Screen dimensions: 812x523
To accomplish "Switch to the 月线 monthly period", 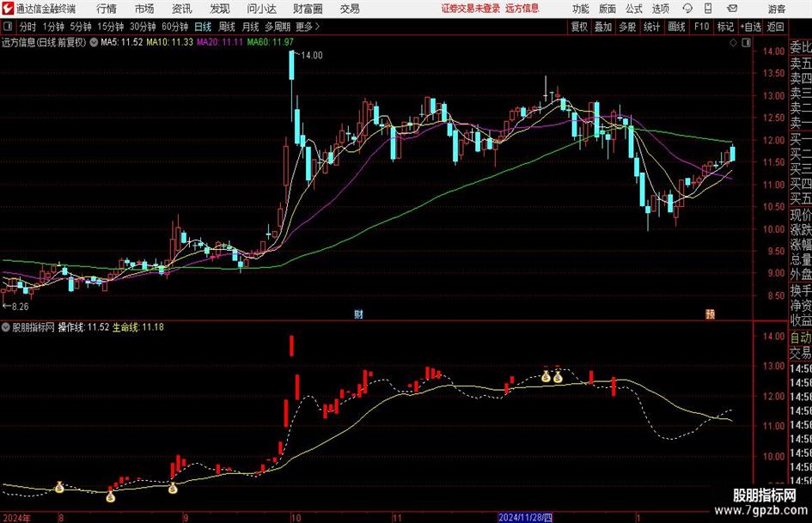I will [251, 27].
